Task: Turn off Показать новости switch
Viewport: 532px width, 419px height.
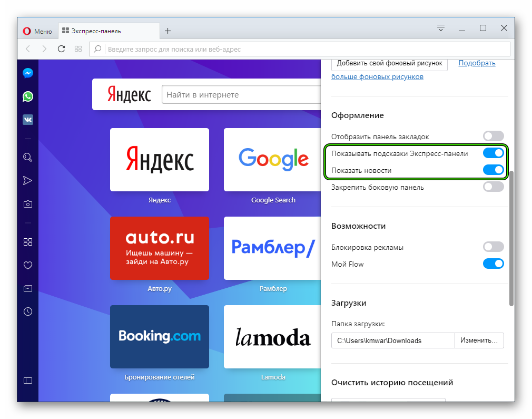Action: click(x=494, y=170)
